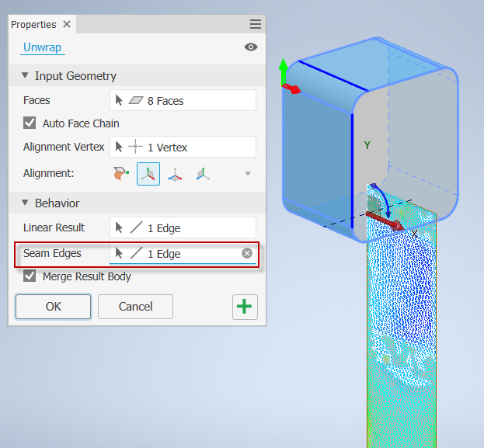Click the Cancel button
Image resolution: width=484 pixels, height=448 pixels.
tap(135, 307)
